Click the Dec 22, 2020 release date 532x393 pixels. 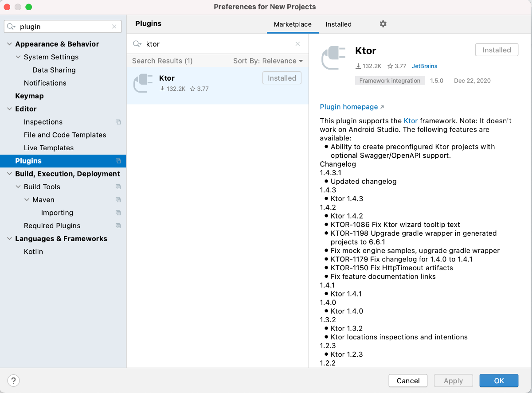click(472, 81)
